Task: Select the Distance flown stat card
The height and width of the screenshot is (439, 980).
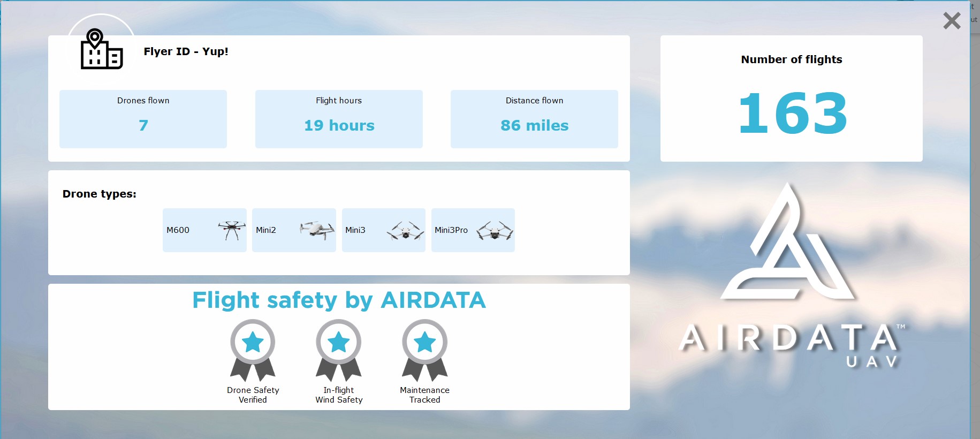Action: (534, 119)
